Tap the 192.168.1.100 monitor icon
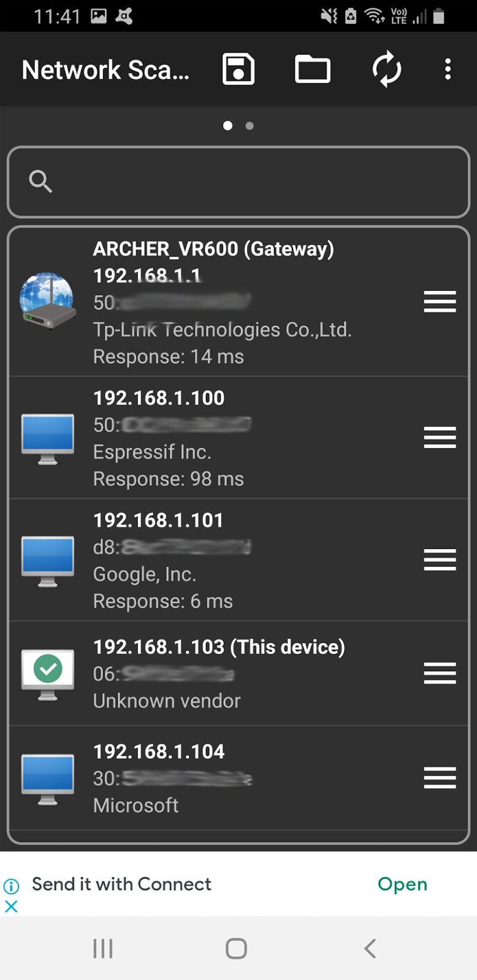Image resolution: width=477 pixels, height=980 pixels. [48, 438]
